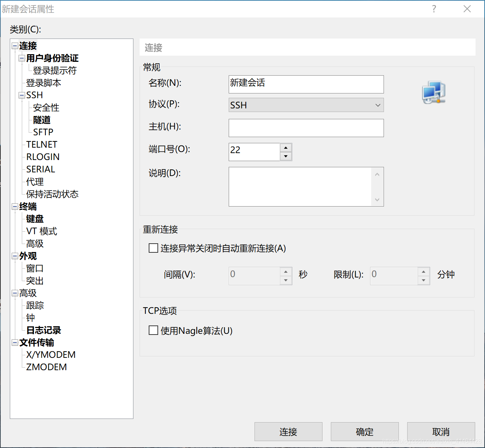Click the 确定 button
The image size is (485, 448).
click(x=364, y=432)
